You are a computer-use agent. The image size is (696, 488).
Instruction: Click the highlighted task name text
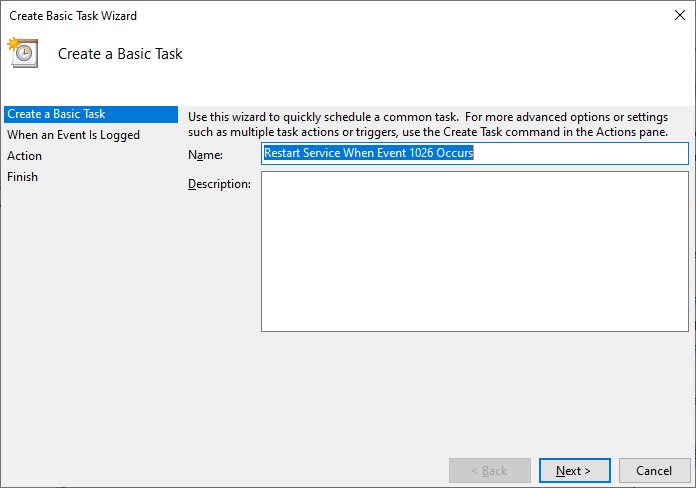[368, 153]
